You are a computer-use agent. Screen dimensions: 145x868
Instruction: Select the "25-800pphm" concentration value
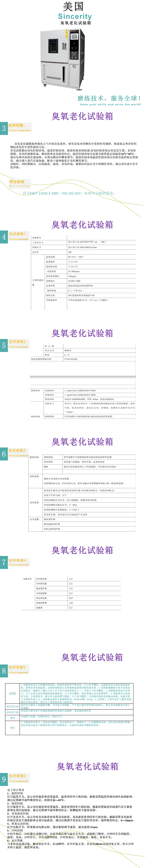pyautogui.click(x=74, y=271)
